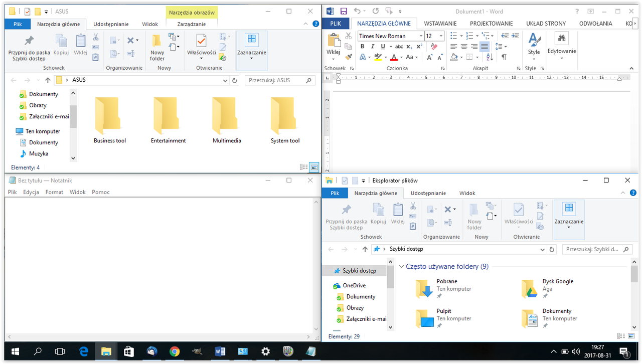Viewport: 642px width, 364px height.
Task: Open the UKŁAD STRONY tab in Word
Action: point(546,24)
